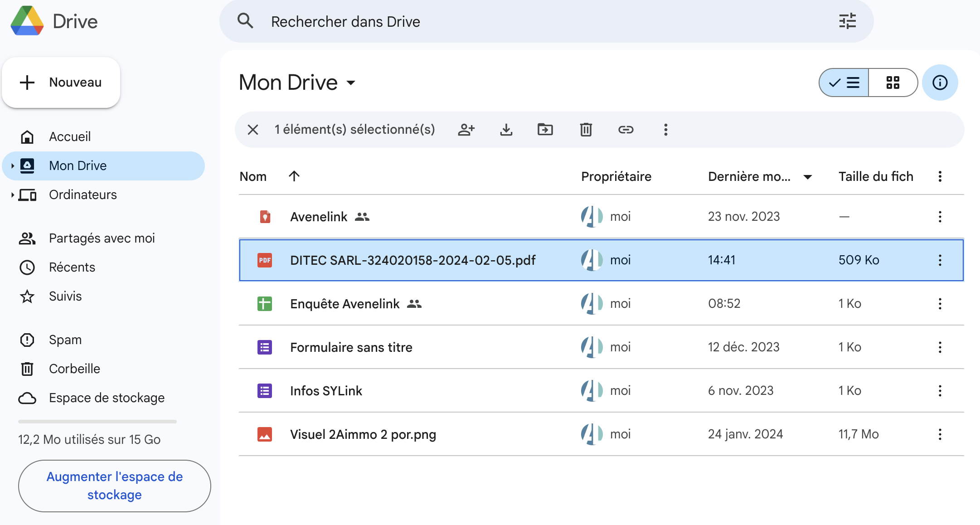Go to Accueil in sidebar
Image resolution: width=980 pixels, height=525 pixels.
click(103, 136)
